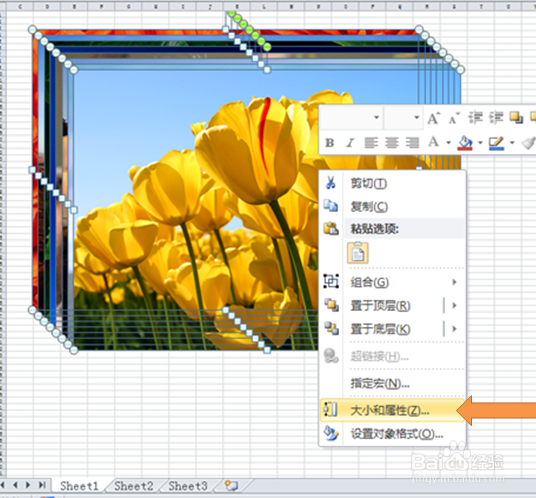Click the copy icon beside 复制(C)
536x498 pixels.
click(x=331, y=206)
